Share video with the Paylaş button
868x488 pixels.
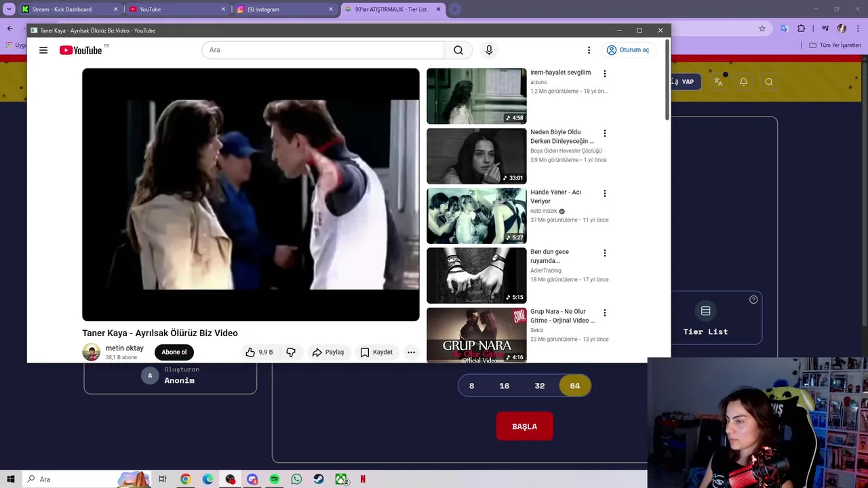(328, 352)
